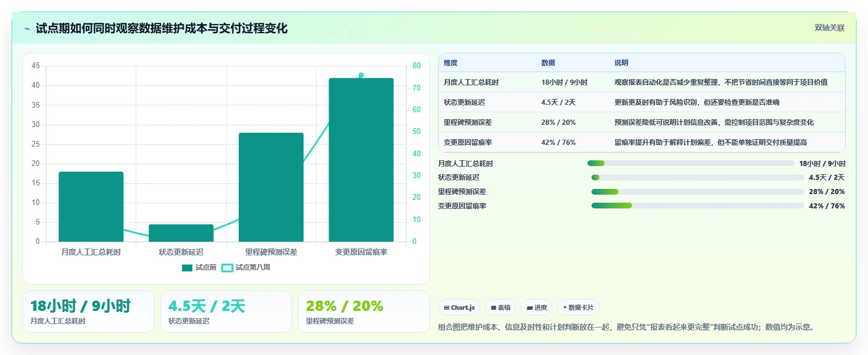Select the 进度 tag
This screenshot has width=868, height=355.
[x=536, y=307]
